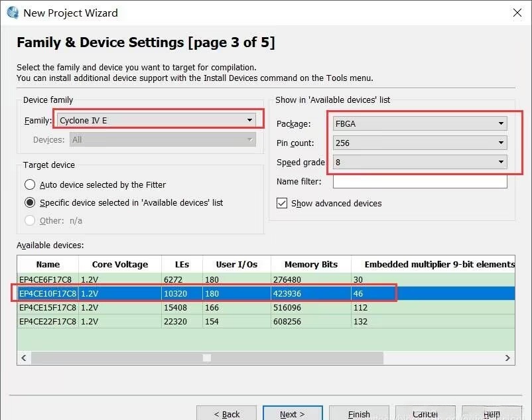Click User I/Os value 154
The height and width of the screenshot is (420, 532).
pos(212,321)
